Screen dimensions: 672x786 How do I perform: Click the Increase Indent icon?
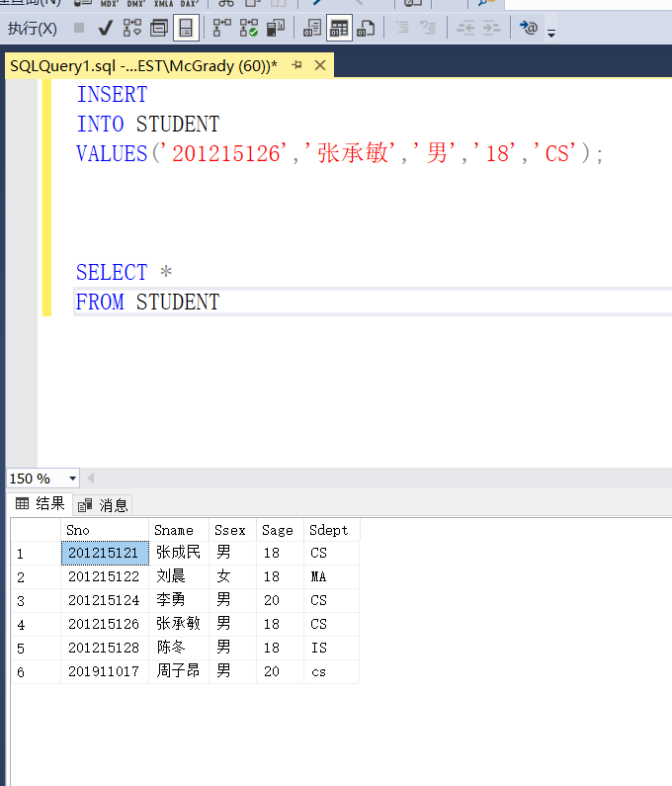tap(492, 28)
